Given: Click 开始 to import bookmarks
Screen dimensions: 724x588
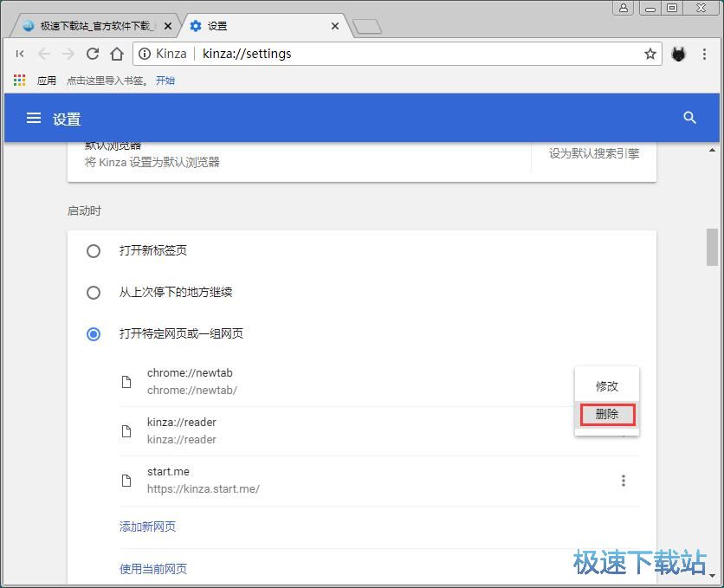Looking at the screenshot, I should pyautogui.click(x=165, y=81).
